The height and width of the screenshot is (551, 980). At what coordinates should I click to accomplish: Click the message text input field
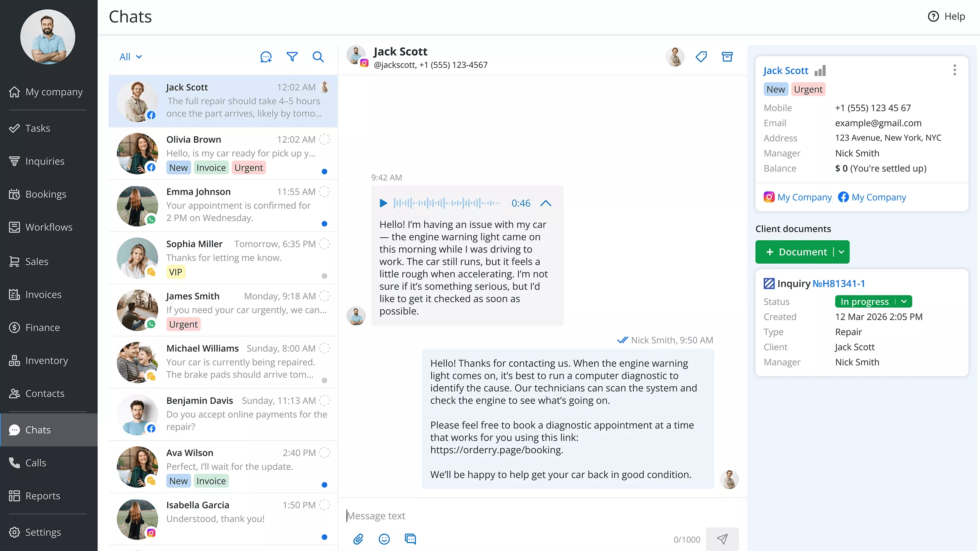point(498,515)
